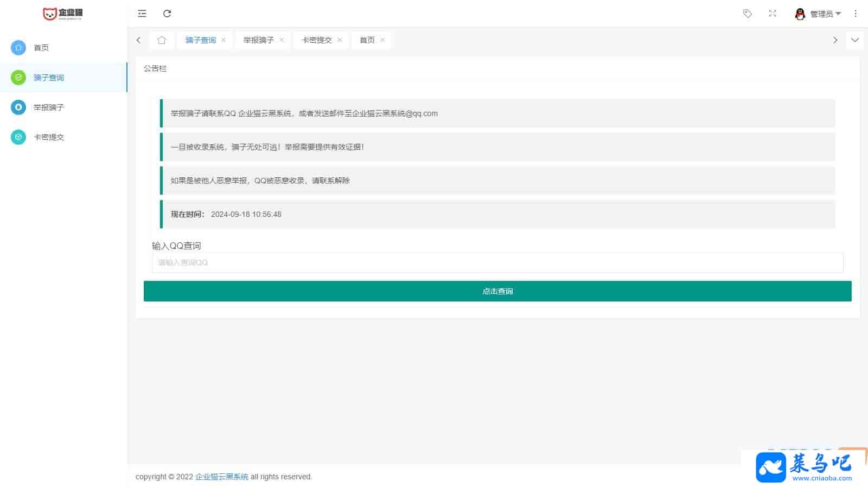868x488 pixels.
Task: Select 举报骗子 in the sidebar
Action: point(49,107)
